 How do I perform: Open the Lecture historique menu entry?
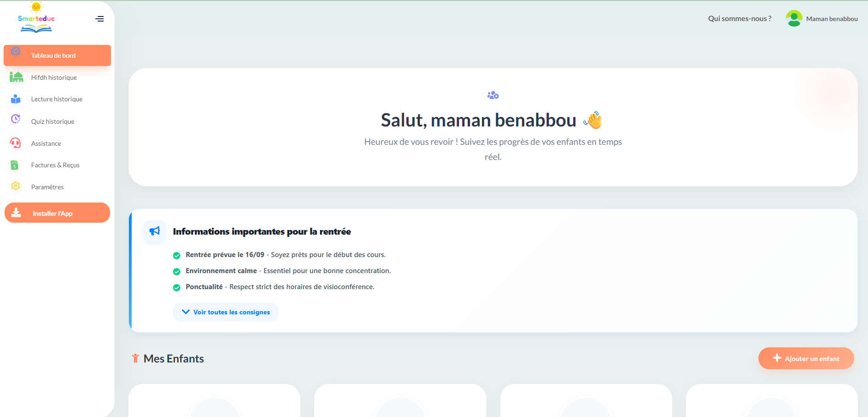(57, 99)
